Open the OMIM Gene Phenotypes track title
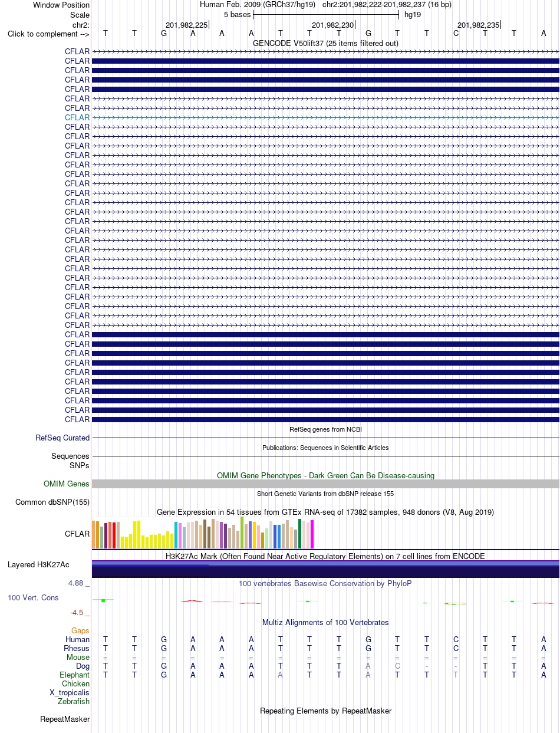 pos(325,475)
